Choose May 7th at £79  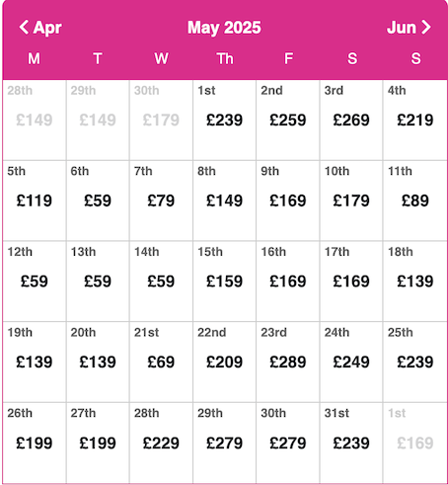[161, 201]
